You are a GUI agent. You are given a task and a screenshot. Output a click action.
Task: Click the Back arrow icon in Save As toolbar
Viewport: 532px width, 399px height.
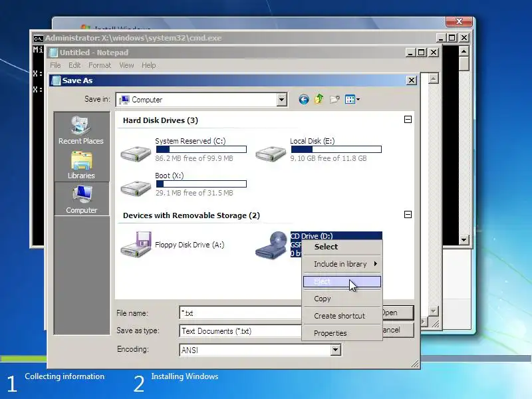point(304,99)
